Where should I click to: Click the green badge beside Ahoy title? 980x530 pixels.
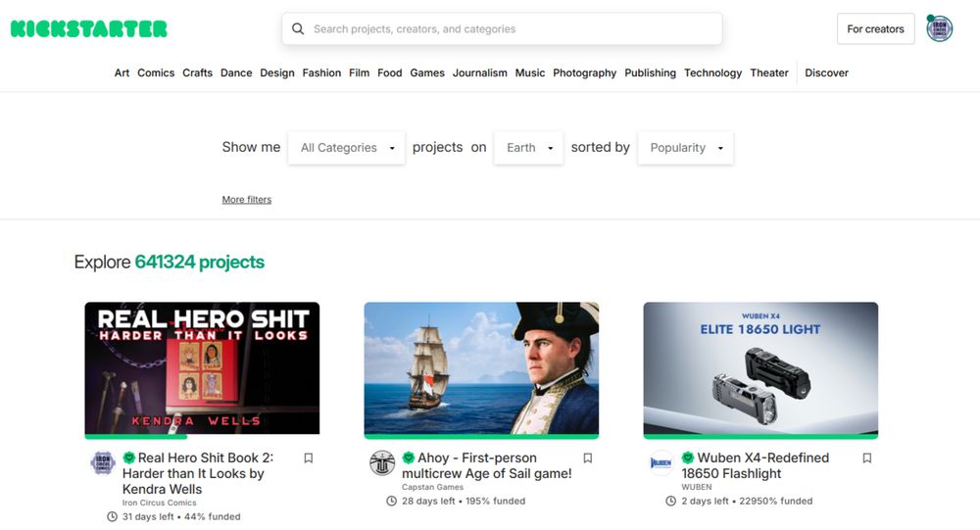pyautogui.click(x=409, y=458)
